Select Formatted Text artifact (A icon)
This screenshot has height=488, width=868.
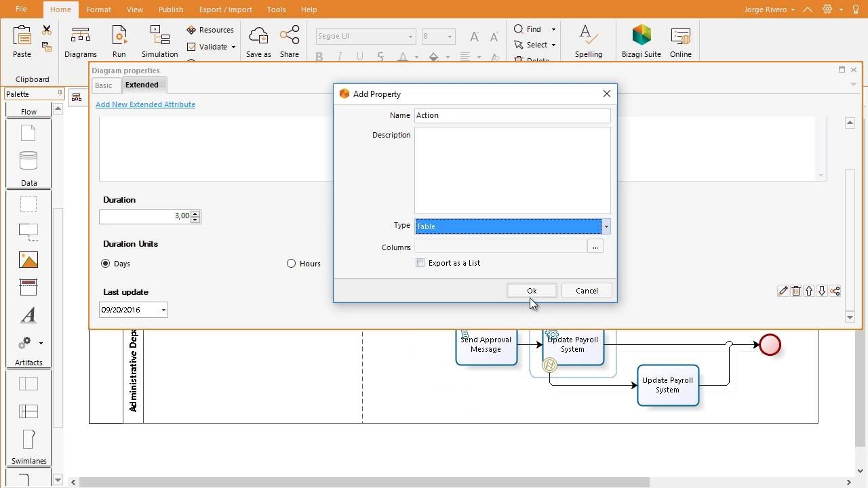pyautogui.click(x=28, y=315)
